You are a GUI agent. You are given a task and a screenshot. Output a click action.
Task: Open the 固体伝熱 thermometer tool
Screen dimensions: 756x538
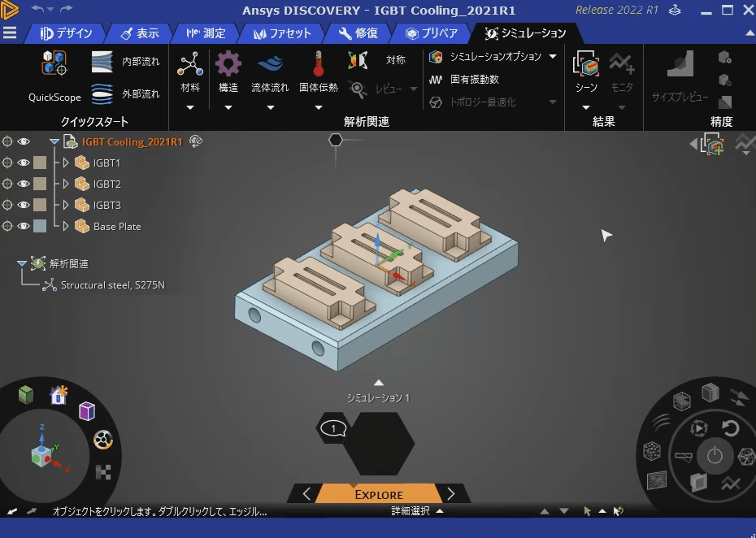(318, 63)
